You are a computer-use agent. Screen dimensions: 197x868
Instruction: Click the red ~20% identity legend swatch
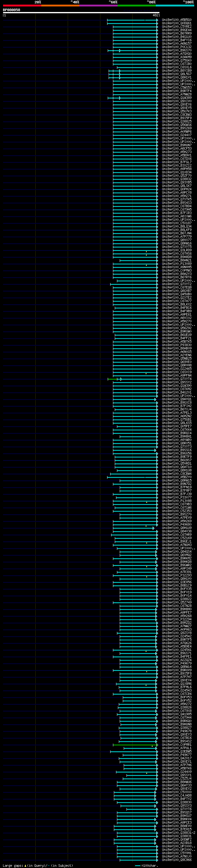22,6
